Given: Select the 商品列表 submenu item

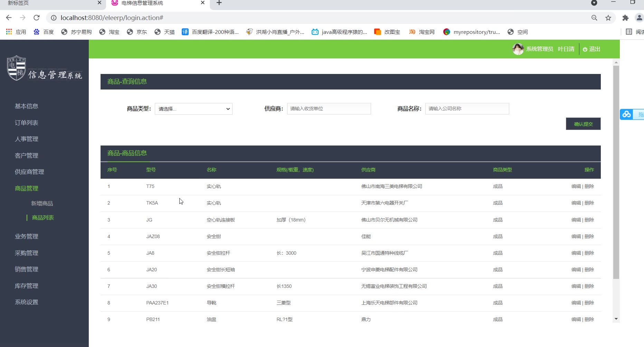Looking at the screenshot, I should pyautogui.click(x=43, y=218).
